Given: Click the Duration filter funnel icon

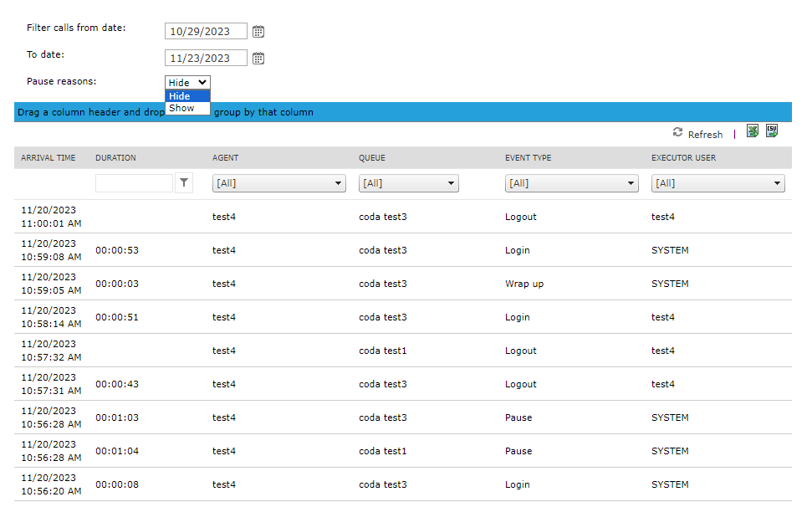Looking at the screenshot, I should click(x=184, y=182).
